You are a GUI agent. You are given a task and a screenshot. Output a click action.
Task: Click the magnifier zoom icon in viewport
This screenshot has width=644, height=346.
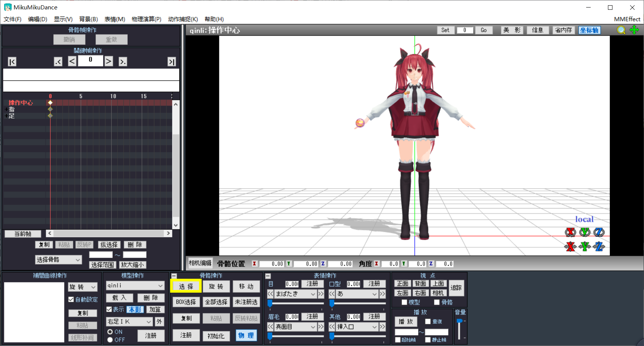tap(621, 30)
